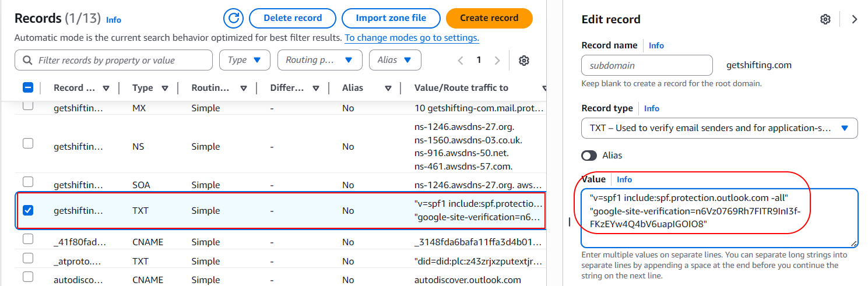The height and width of the screenshot is (286, 868).
Task: Go to previous page of records
Action: click(461, 60)
